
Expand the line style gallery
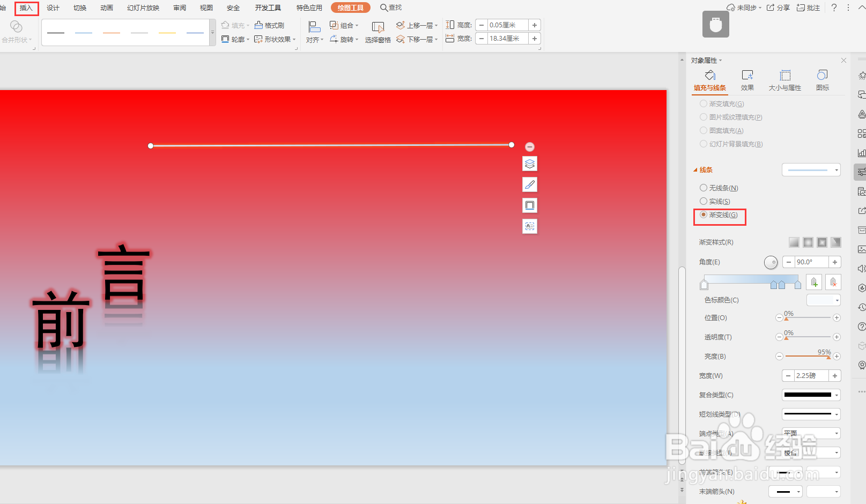(x=212, y=33)
